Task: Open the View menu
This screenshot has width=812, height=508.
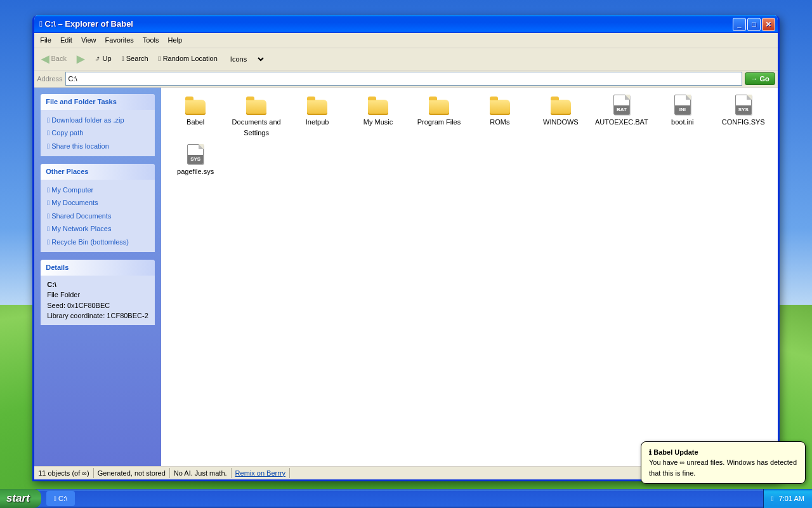Action: pos(89,40)
